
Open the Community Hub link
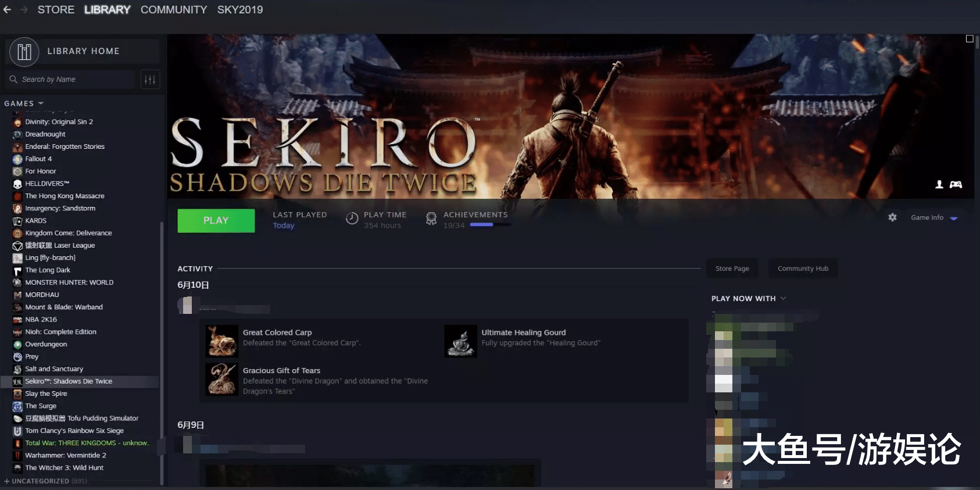click(x=803, y=269)
